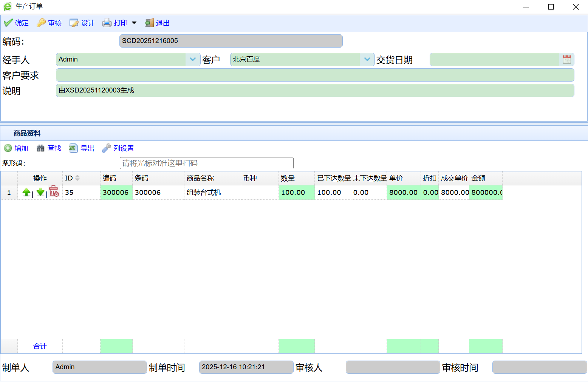The width and height of the screenshot is (588, 384).
Task: Click the 合计 total link
Action: (x=40, y=346)
